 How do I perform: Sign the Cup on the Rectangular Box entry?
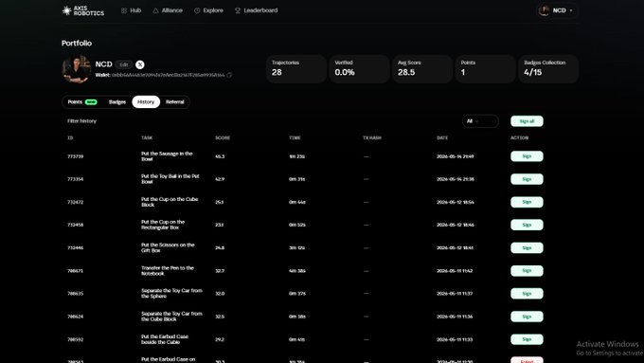point(527,225)
